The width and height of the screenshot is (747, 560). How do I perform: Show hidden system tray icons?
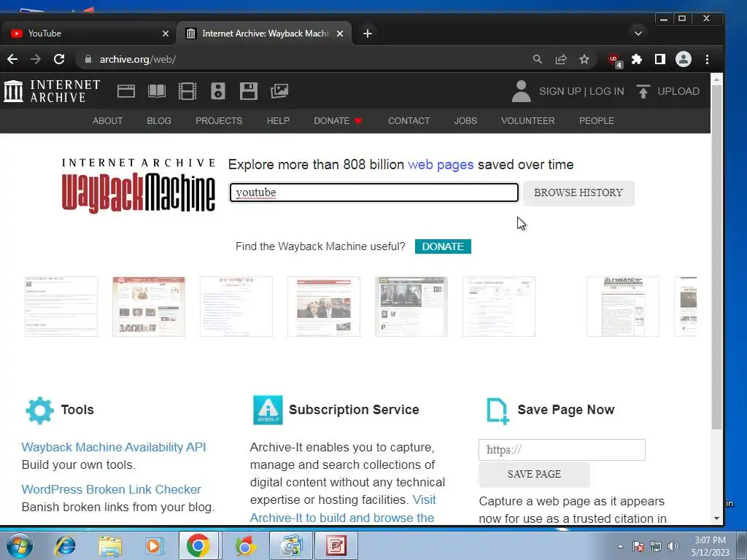620,546
